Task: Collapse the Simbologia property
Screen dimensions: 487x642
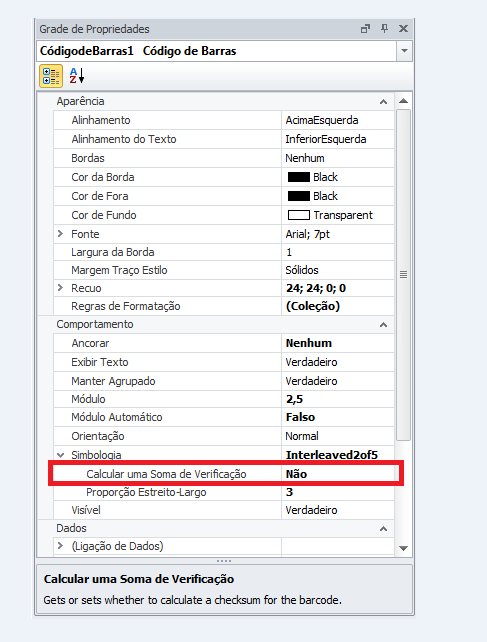Action: coord(61,455)
